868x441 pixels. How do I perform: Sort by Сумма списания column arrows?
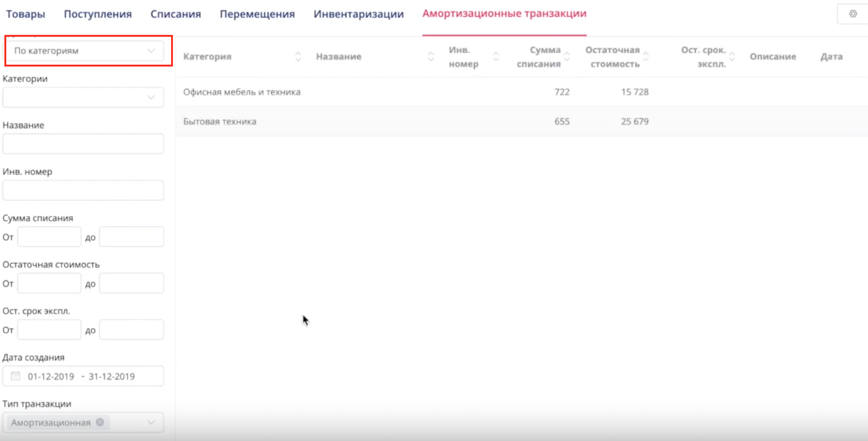[567, 57]
